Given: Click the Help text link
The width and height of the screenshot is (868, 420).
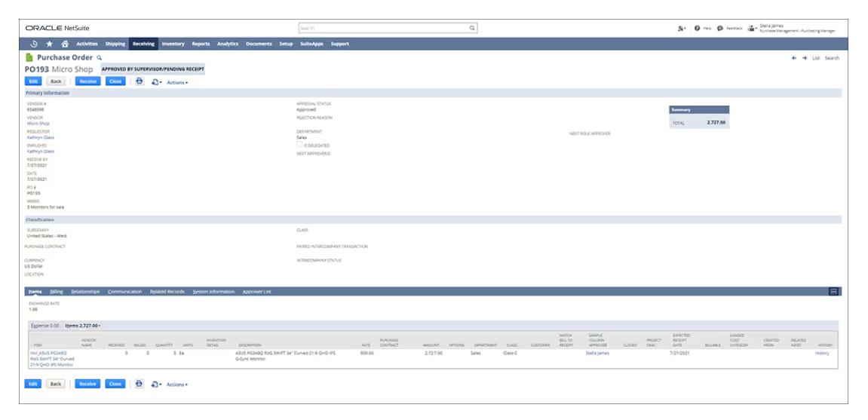Looking at the screenshot, I should pos(707,28).
